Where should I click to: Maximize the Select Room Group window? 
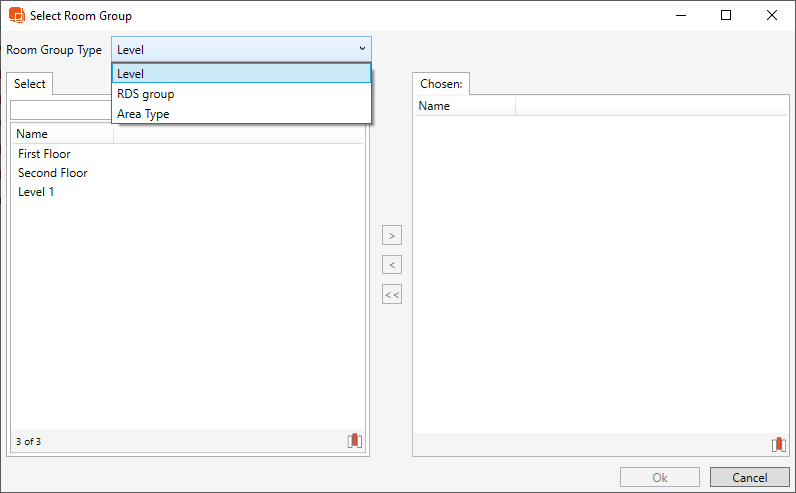pyautogui.click(x=726, y=16)
